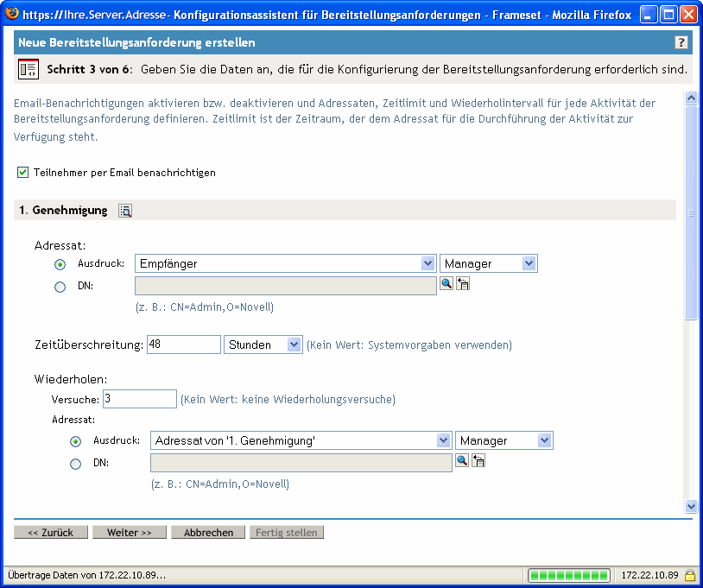Click the first DN text field

pos(286,286)
